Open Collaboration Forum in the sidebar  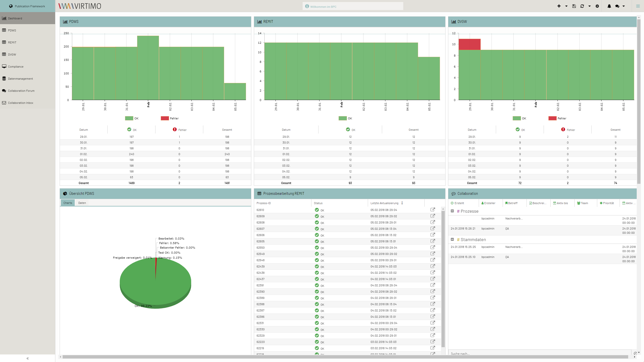point(27,90)
